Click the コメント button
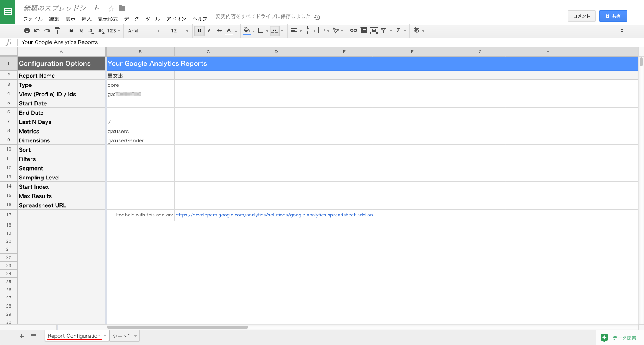Screen dimensions: 644x345 pyautogui.click(x=581, y=16)
